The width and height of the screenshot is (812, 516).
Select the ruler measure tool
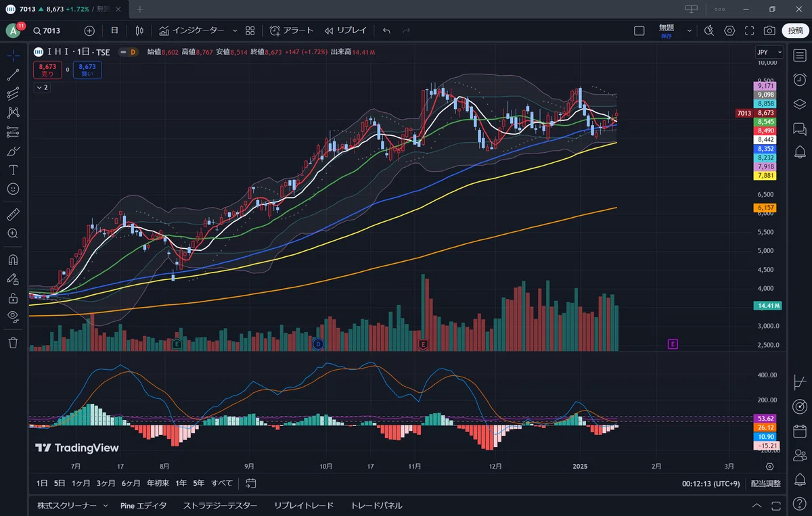pyautogui.click(x=13, y=214)
